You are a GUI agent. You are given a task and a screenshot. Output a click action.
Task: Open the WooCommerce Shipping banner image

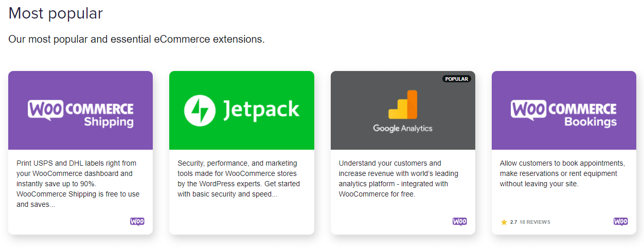[x=80, y=110]
